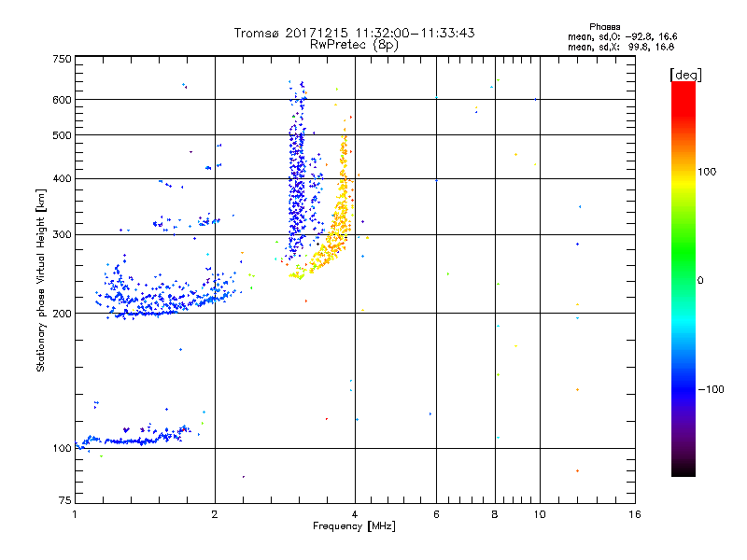The width and height of the screenshot is (747, 560).
Task: Click the x-axis label '6'
Action: 436,514
